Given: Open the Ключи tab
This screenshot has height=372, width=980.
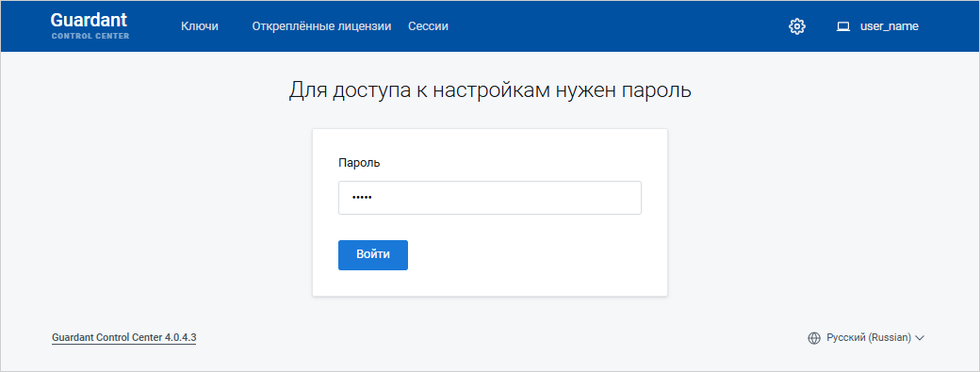Looking at the screenshot, I should (200, 26).
